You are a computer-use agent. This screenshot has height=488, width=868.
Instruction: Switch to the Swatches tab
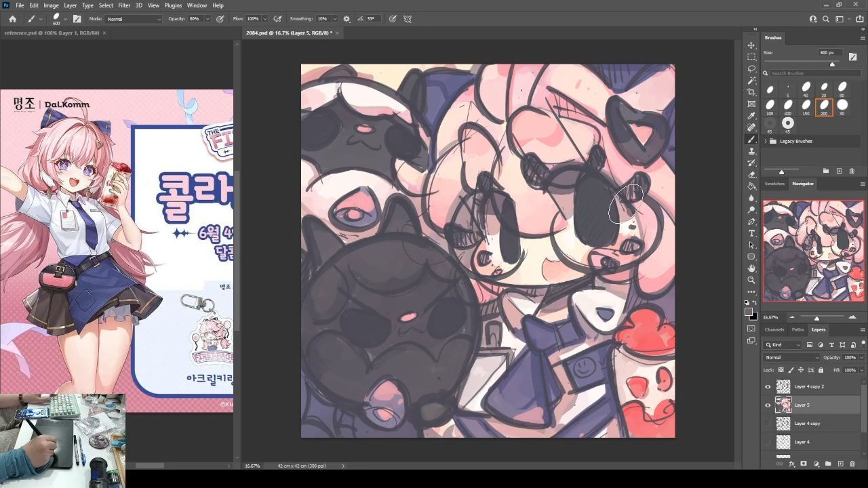click(x=774, y=184)
